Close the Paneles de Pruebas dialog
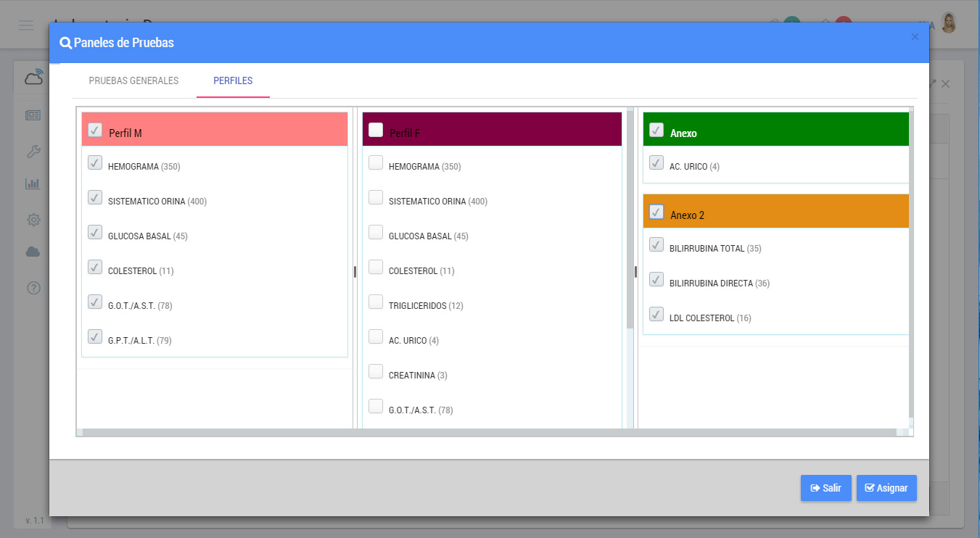 pos(915,37)
